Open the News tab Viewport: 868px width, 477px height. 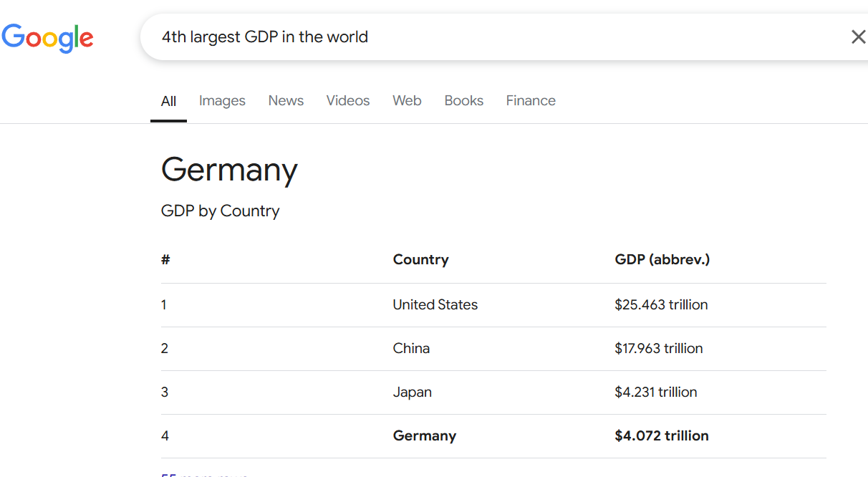click(x=286, y=101)
